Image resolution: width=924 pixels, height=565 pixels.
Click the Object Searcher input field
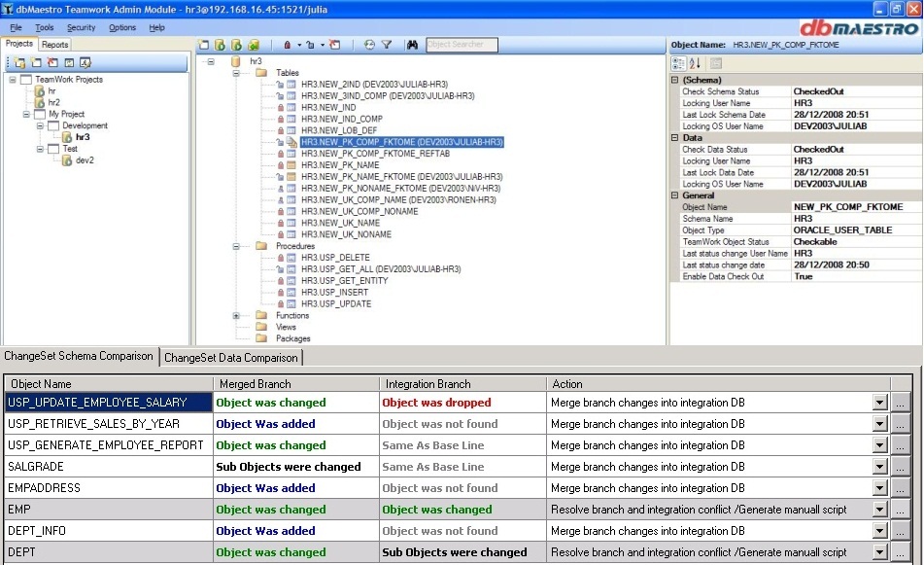tap(462, 45)
